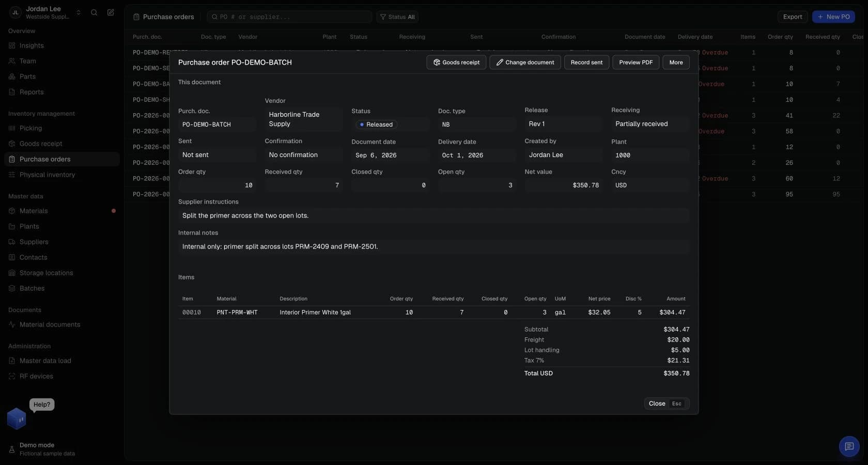This screenshot has height=465, width=868.
Task: Close the purchase order dialog
Action: pyautogui.click(x=667, y=404)
